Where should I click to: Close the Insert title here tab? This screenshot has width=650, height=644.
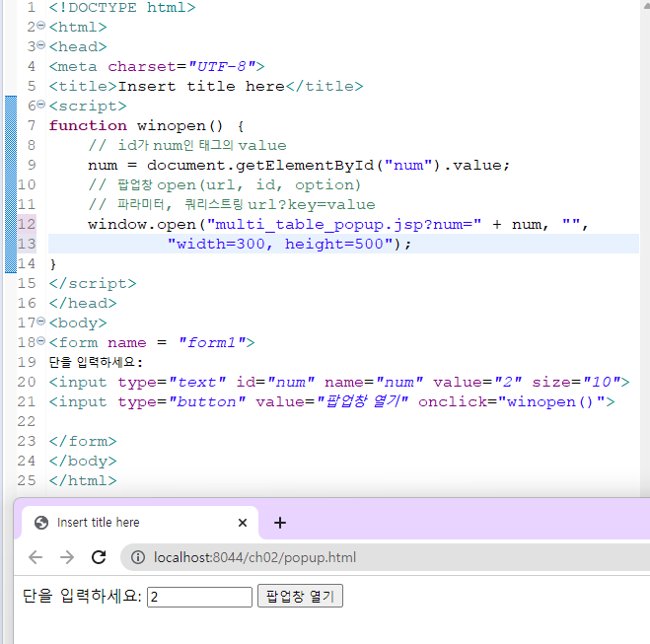pyautogui.click(x=243, y=523)
